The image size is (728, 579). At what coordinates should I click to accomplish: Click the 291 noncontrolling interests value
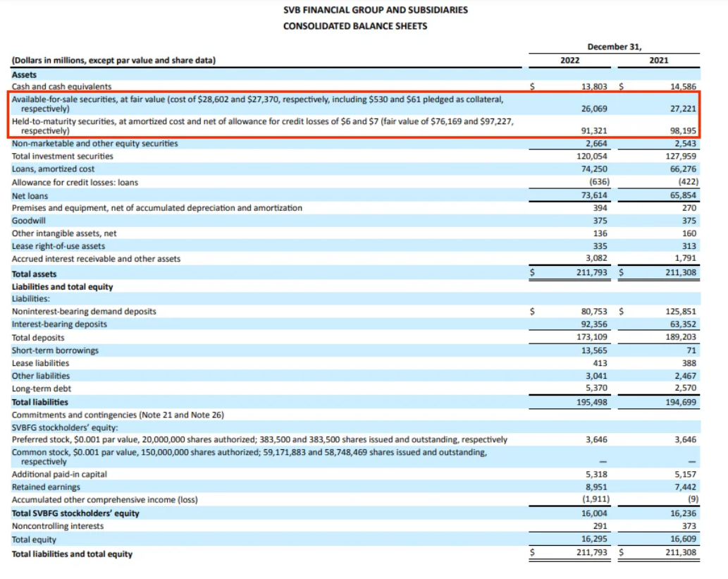[x=600, y=526]
